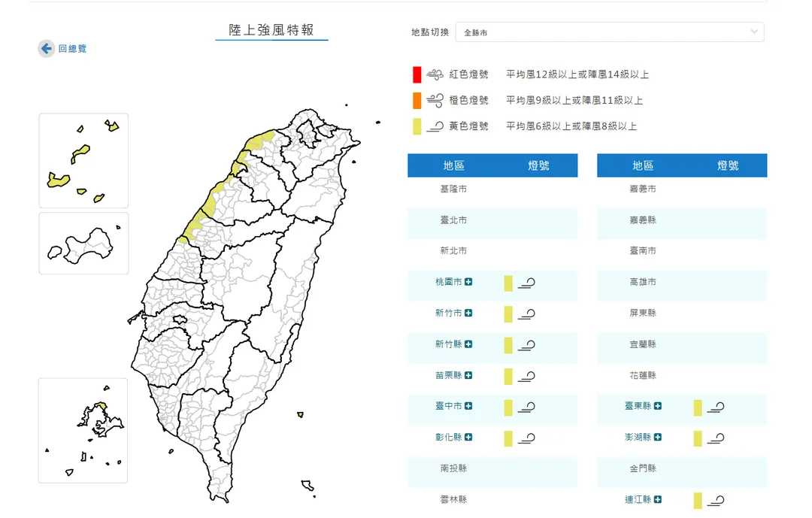Click the 連江縣 row wind icon
Screen dimensions: 812x518
click(x=717, y=501)
